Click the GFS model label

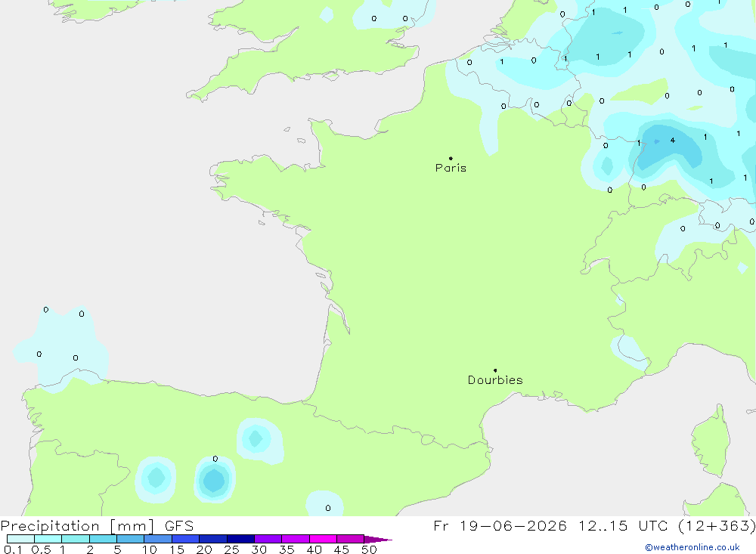click(179, 526)
